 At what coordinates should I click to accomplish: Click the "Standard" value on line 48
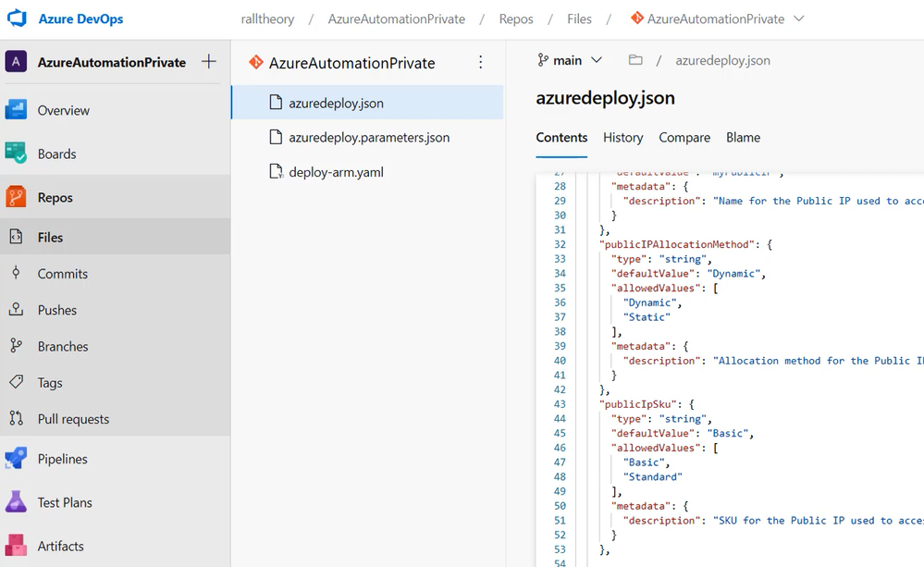click(653, 477)
